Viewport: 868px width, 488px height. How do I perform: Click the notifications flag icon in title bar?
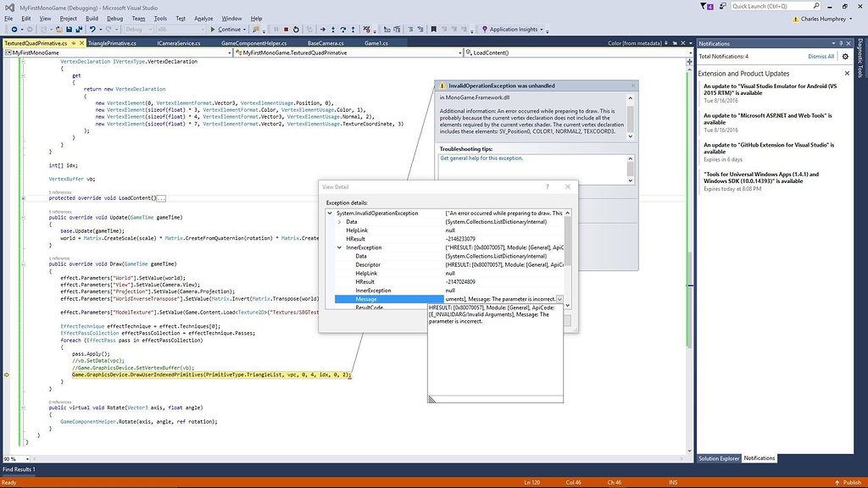(705, 6)
